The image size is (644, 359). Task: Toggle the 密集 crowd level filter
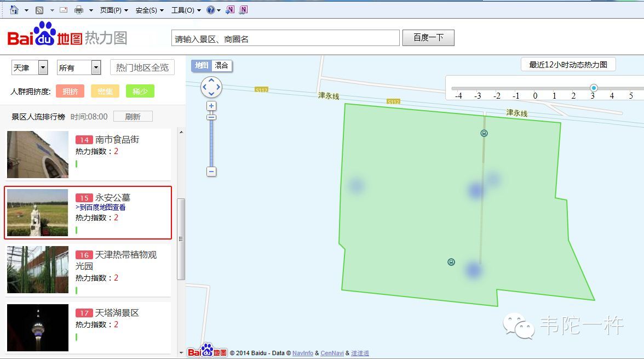(x=105, y=92)
